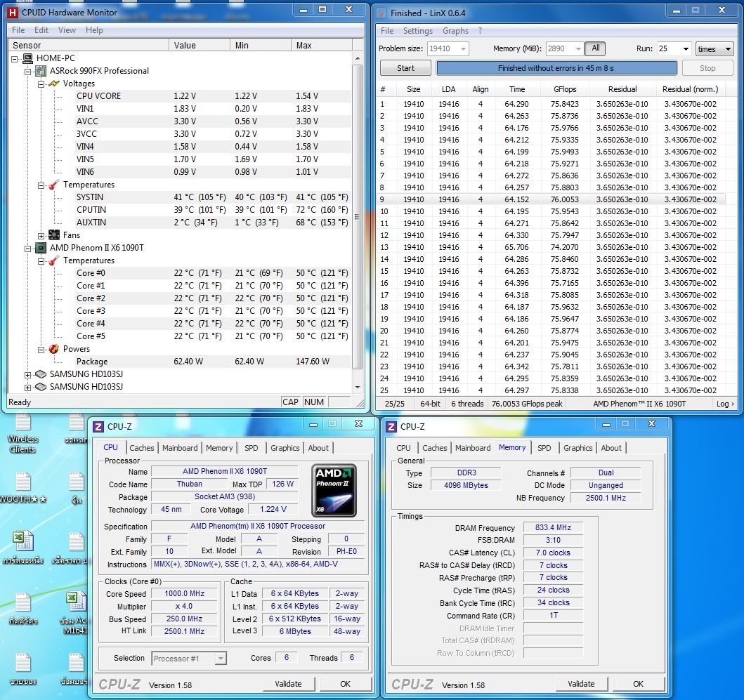Click Hardware Monitor scrollbar up arrow
This screenshot has height=700, width=744.
click(x=358, y=58)
